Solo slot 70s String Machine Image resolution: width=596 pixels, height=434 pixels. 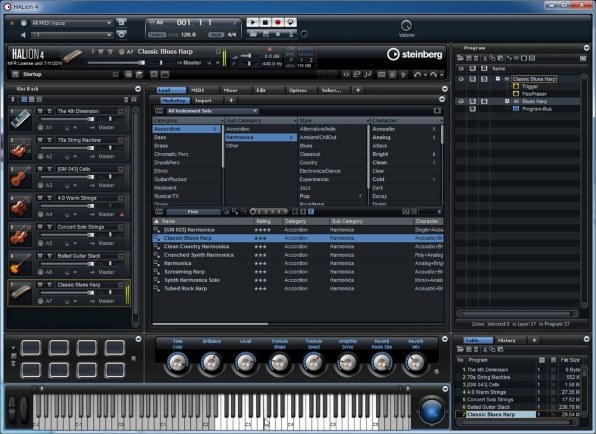(x=49, y=140)
